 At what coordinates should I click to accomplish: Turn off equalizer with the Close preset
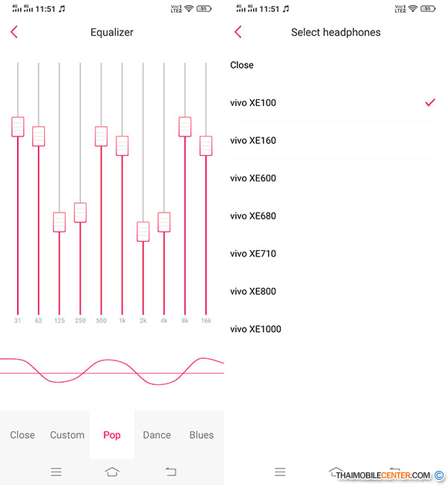pos(22,435)
